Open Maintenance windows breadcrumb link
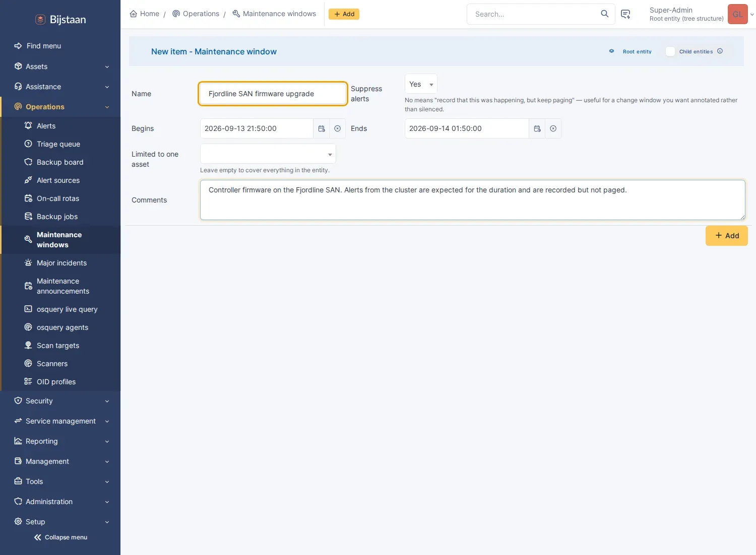Image resolution: width=756 pixels, height=555 pixels. [274, 14]
